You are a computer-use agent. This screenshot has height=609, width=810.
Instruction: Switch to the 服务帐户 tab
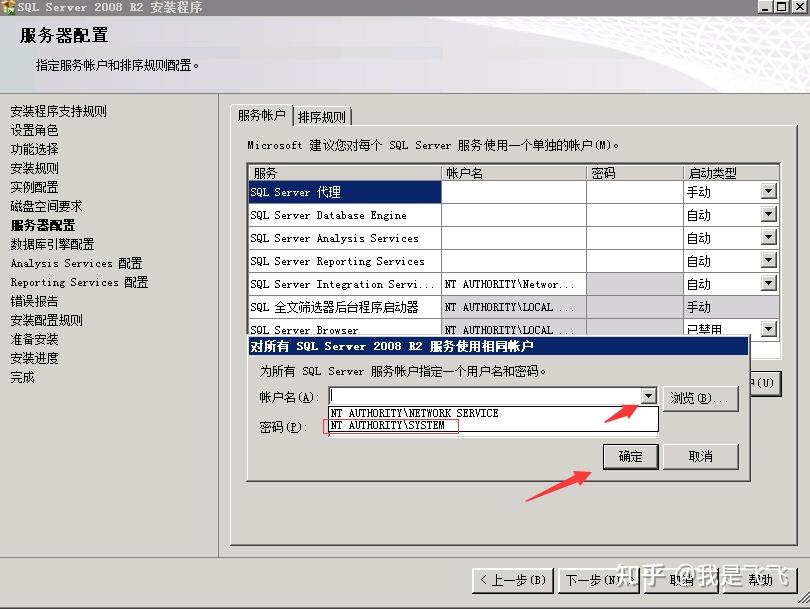pos(260,114)
